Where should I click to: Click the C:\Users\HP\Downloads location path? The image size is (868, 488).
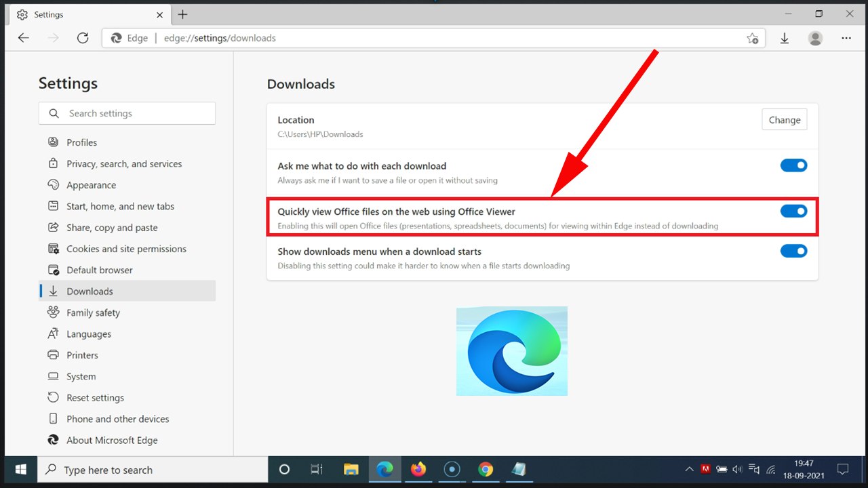click(x=320, y=134)
